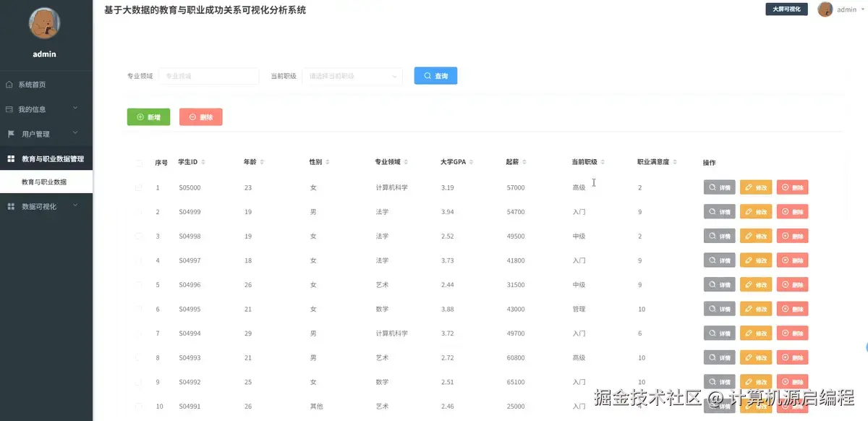Click the card icon beside 我的信息
Viewport: 868px width, 421px height.
click(x=9, y=109)
